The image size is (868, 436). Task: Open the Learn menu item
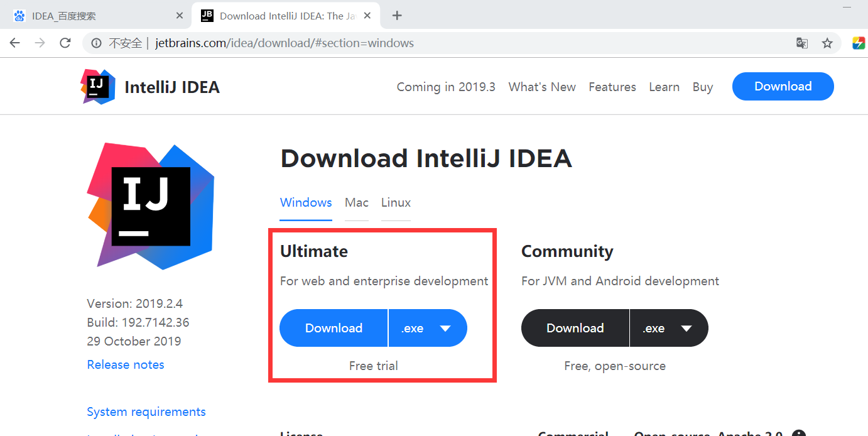(x=664, y=87)
